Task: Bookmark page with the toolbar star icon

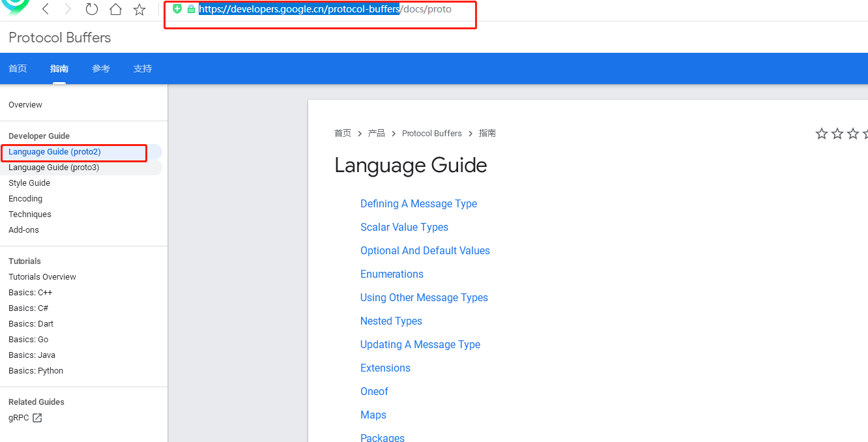Action: coord(139,9)
